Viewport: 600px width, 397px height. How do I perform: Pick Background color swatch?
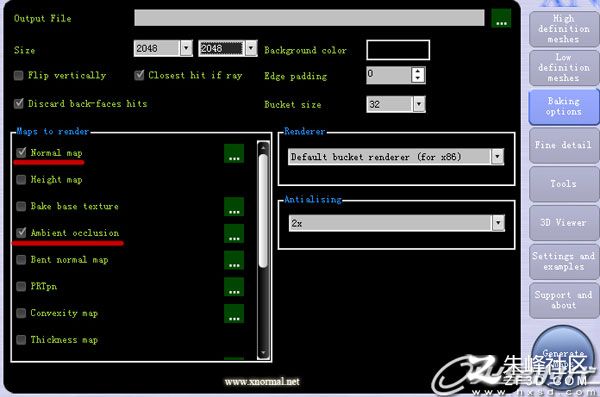pos(398,50)
